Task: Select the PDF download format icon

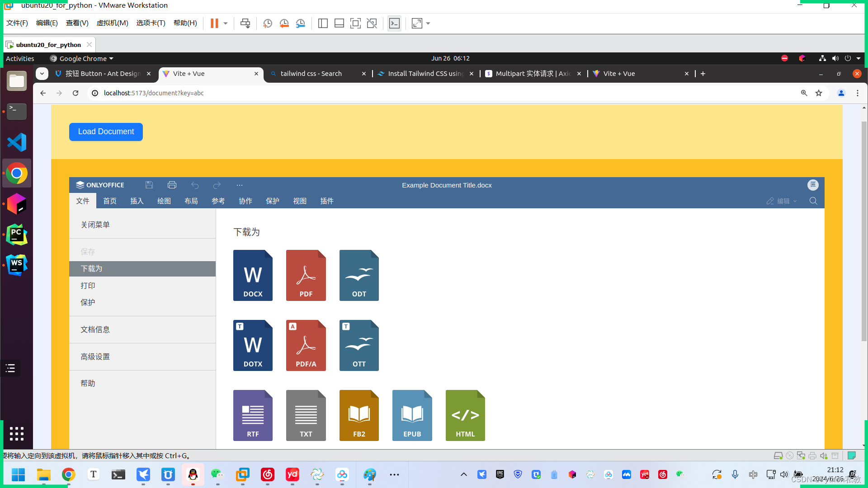Action: (x=306, y=275)
